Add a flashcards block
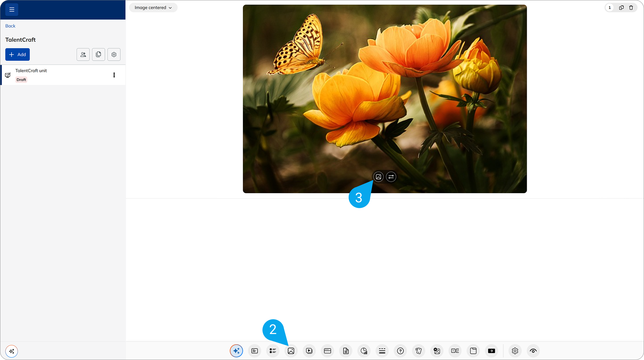 point(418,351)
